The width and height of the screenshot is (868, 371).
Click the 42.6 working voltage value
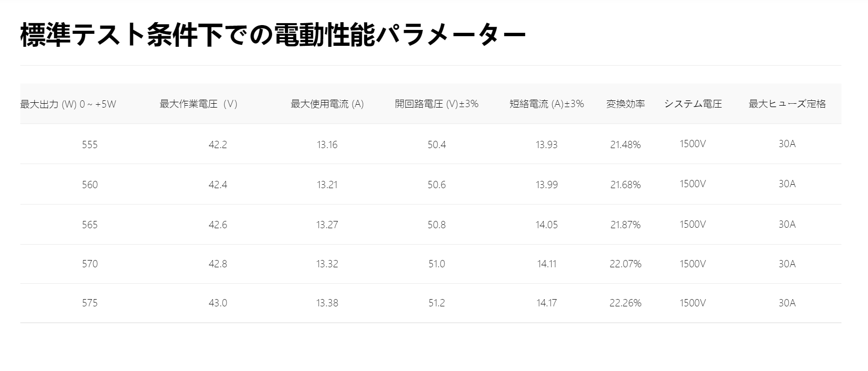(x=218, y=225)
